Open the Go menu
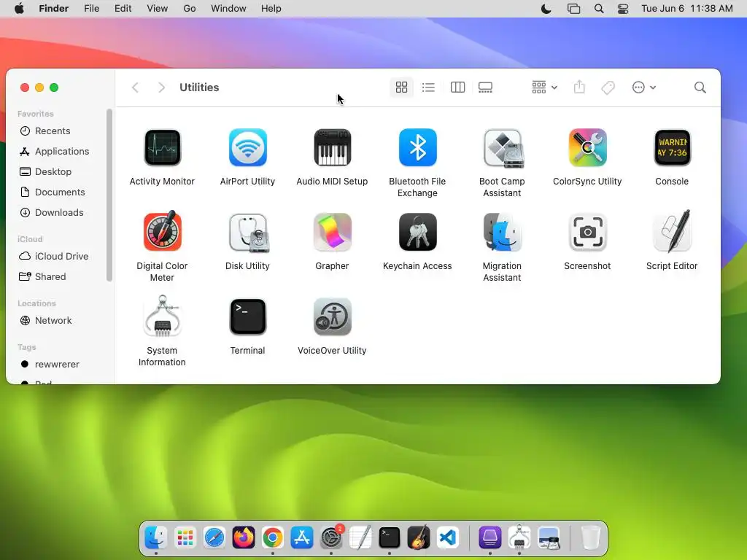The width and height of the screenshot is (747, 560). tap(190, 9)
